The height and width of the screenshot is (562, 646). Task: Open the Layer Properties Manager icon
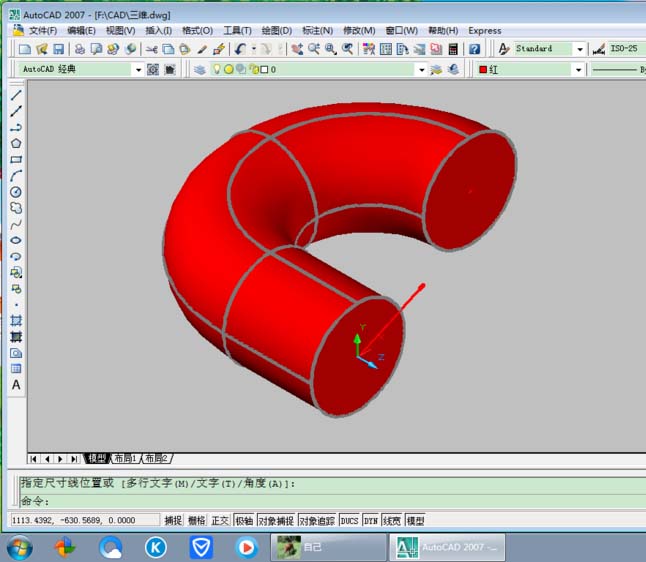click(x=200, y=69)
